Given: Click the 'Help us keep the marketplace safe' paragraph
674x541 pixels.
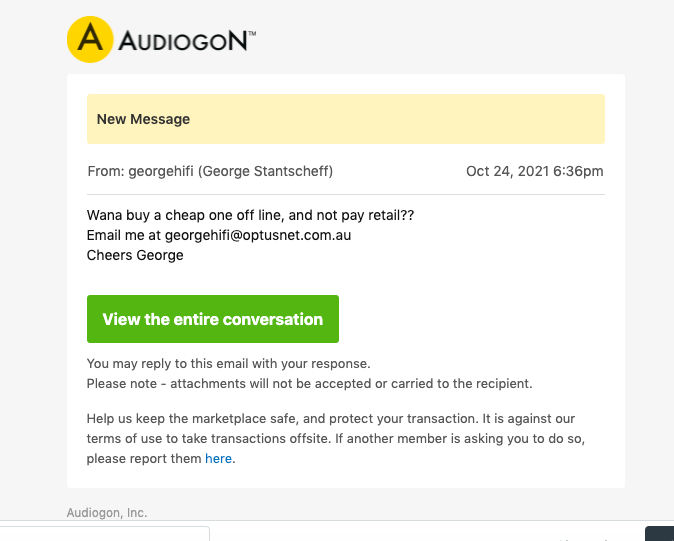Looking at the screenshot, I should coord(335,438).
